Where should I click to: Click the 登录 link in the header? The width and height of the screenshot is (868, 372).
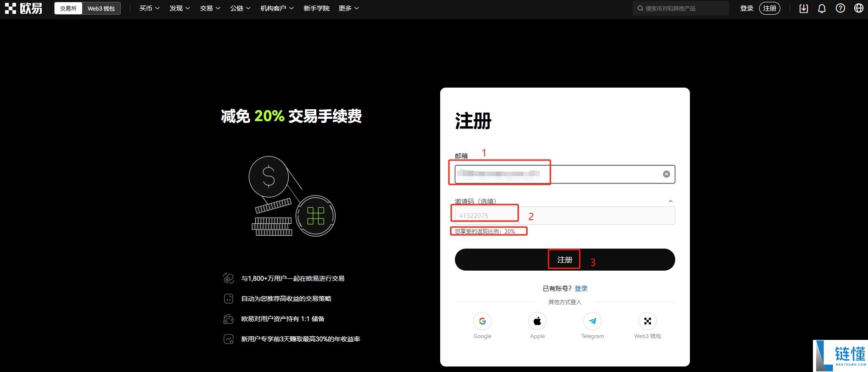[x=746, y=8]
